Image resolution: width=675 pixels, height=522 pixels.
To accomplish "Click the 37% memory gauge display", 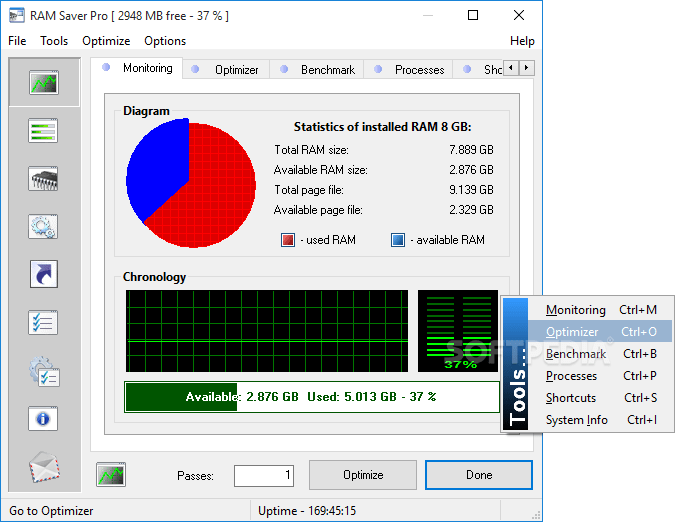I will pos(458,330).
